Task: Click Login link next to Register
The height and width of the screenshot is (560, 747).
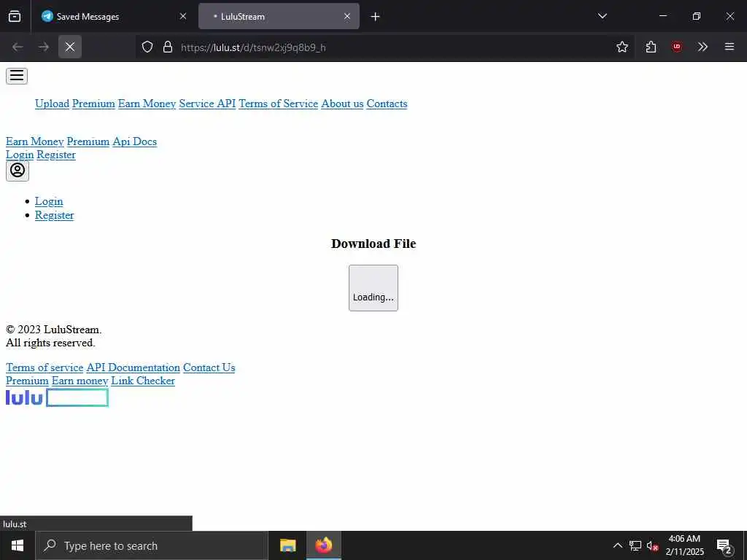Action: click(x=20, y=155)
